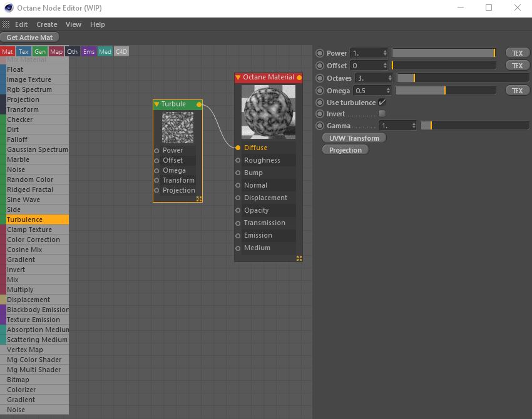Click the resize grip on Octane Material node
The width and height of the screenshot is (532, 419).
point(299,258)
